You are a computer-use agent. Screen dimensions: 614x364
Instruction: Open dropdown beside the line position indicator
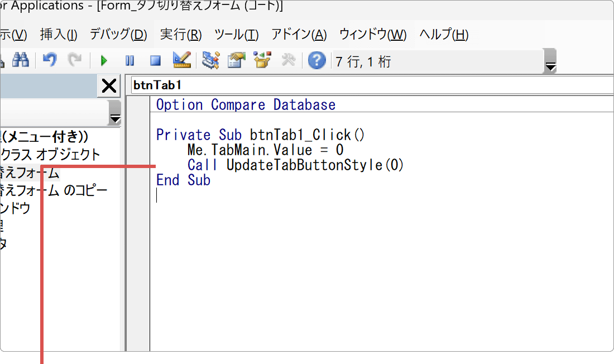click(x=550, y=61)
